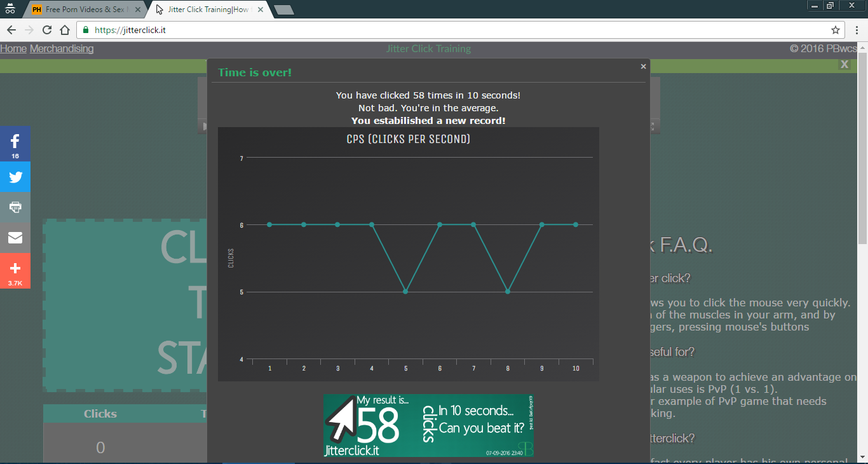Click the 'Time is over!' heading
The width and height of the screenshot is (868, 464).
point(255,72)
